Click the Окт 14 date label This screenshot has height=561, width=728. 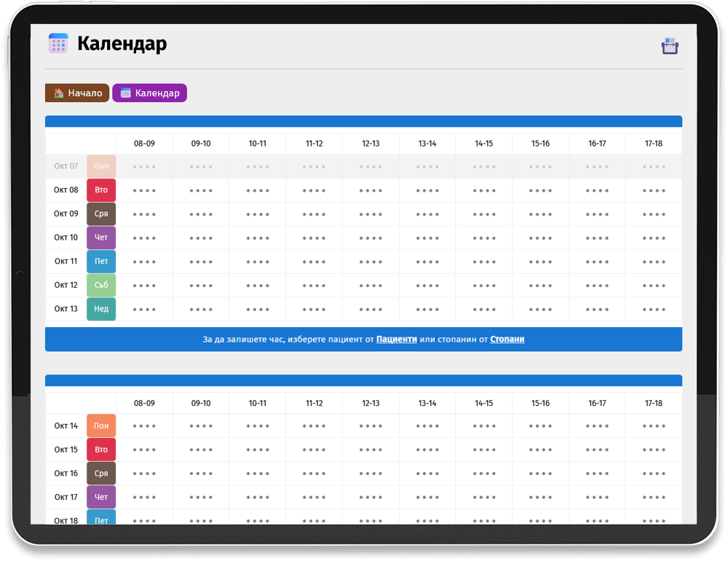point(66,425)
